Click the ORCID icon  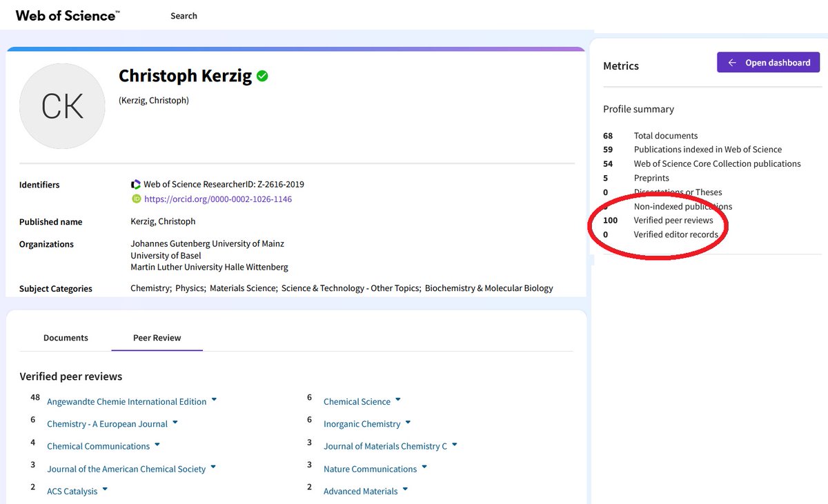[x=136, y=199]
